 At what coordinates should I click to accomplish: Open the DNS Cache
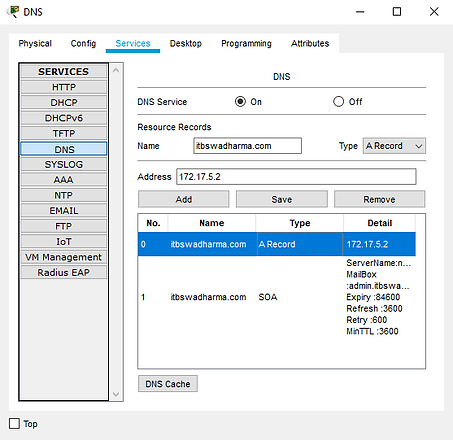(168, 384)
